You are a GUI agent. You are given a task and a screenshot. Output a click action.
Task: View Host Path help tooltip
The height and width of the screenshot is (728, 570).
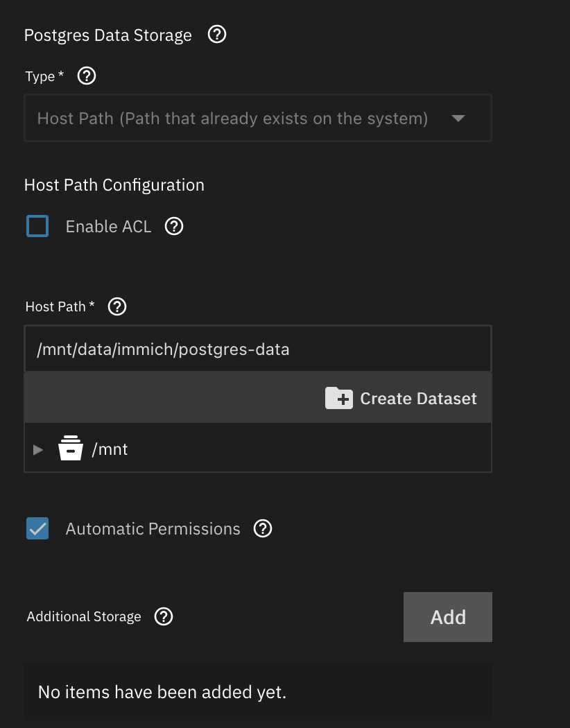[117, 306]
